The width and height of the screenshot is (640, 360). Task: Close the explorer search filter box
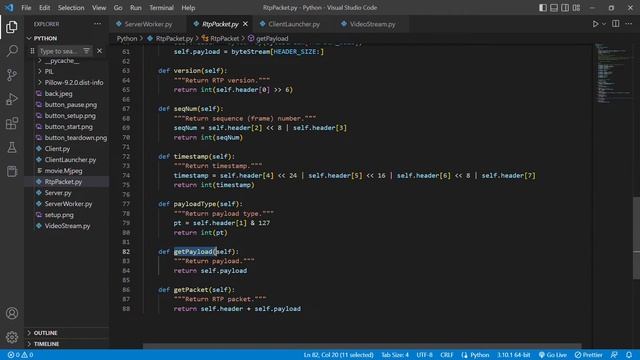click(x=99, y=51)
